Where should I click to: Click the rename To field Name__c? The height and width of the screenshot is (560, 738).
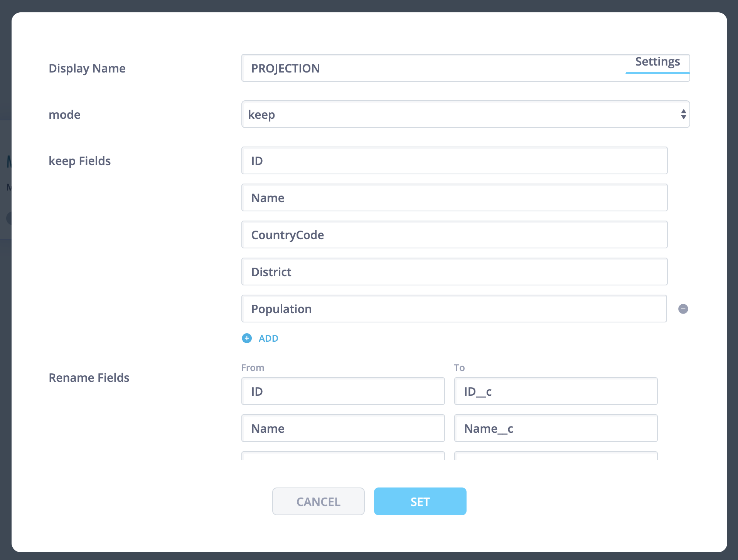[556, 428]
